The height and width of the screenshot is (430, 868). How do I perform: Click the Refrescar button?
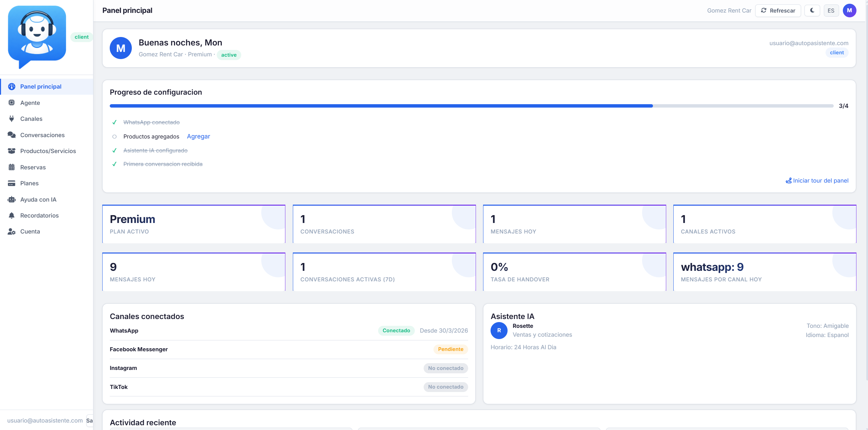click(778, 11)
